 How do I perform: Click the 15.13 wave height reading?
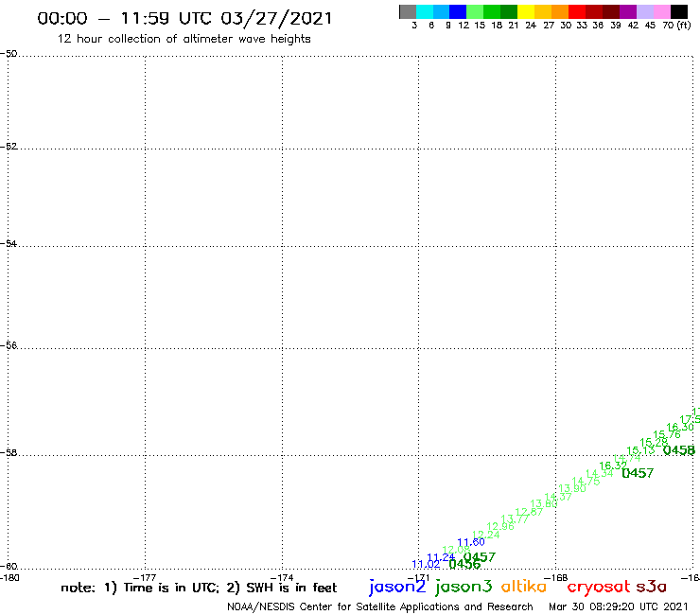pyautogui.click(x=640, y=450)
